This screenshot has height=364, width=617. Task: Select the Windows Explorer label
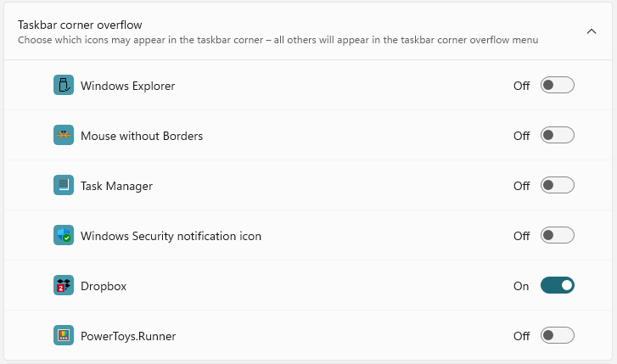pyautogui.click(x=127, y=86)
